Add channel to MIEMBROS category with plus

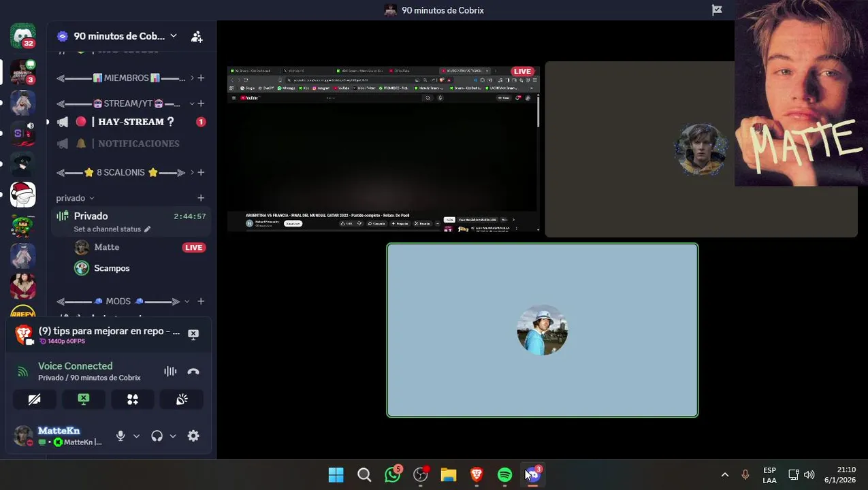pyautogui.click(x=201, y=78)
